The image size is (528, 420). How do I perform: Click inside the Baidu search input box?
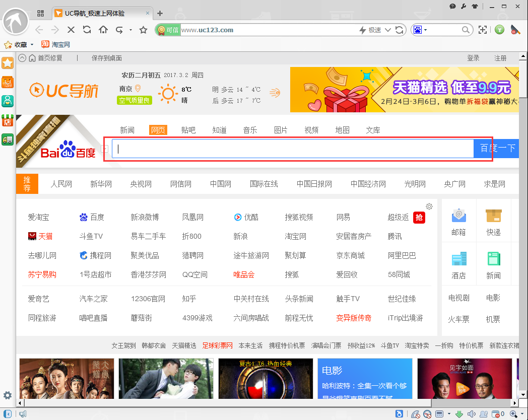coord(292,149)
